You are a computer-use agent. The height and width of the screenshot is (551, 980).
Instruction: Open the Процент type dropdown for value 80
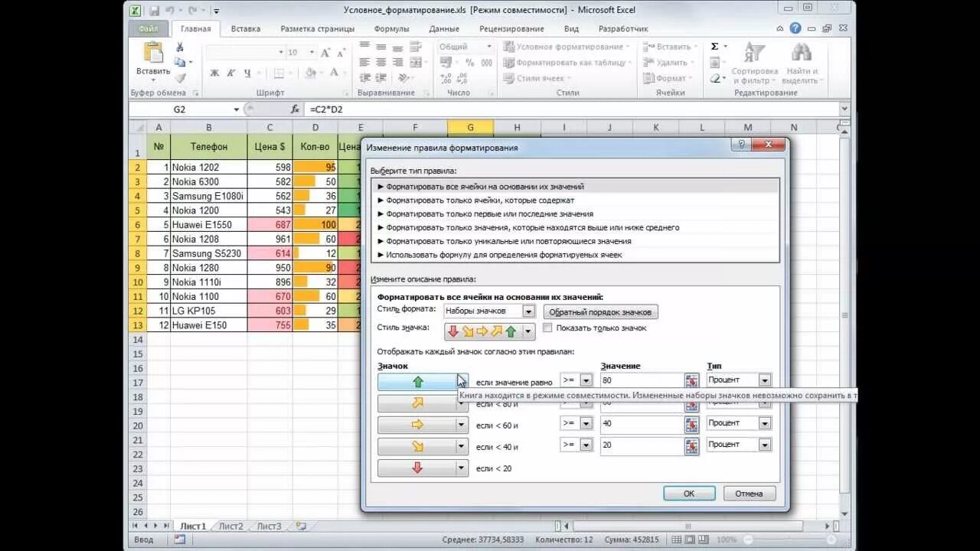pos(764,380)
